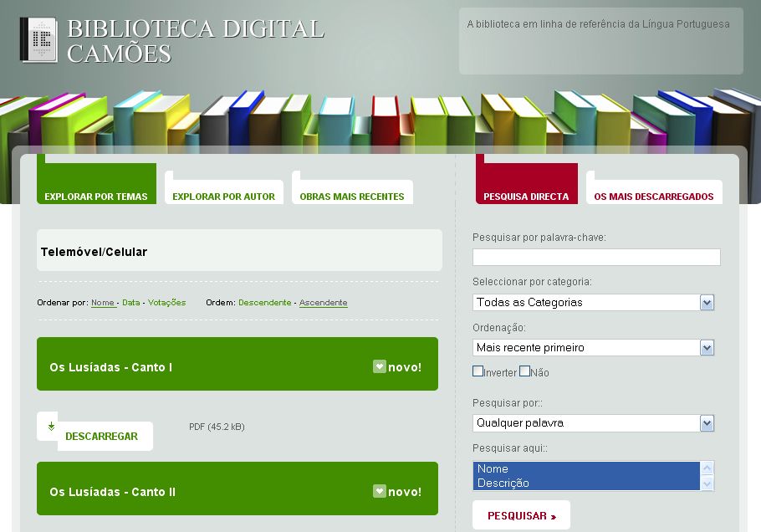The width and height of the screenshot is (761, 532).
Task: Click the Biblioteca Digital Camões book logo
Action: tap(38, 40)
